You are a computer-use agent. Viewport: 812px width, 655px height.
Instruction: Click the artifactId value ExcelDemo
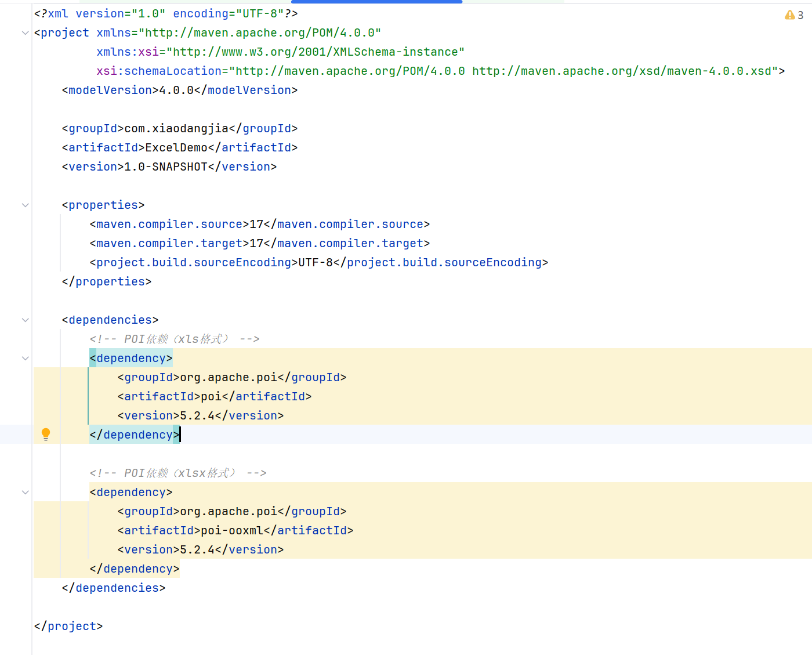pyautogui.click(x=176, y=147)
